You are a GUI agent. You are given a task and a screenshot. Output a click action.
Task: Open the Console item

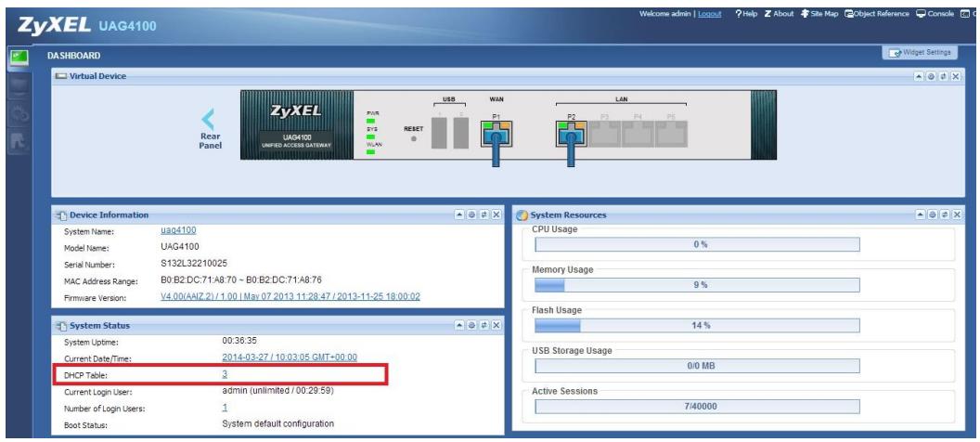[x=935, y=14]
